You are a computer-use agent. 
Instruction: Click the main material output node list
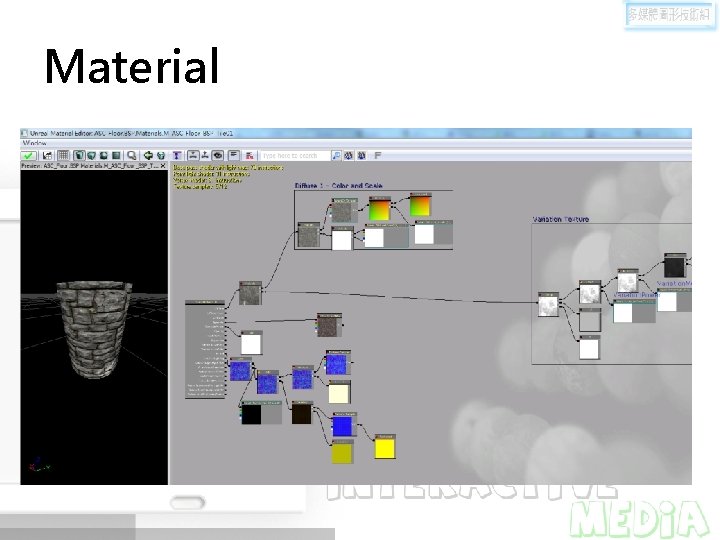pos(205,349)
